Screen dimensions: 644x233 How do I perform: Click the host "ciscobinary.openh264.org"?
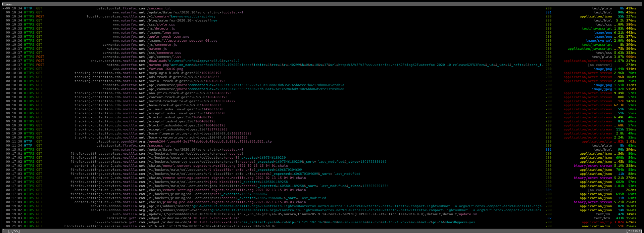tap(121, 142)
